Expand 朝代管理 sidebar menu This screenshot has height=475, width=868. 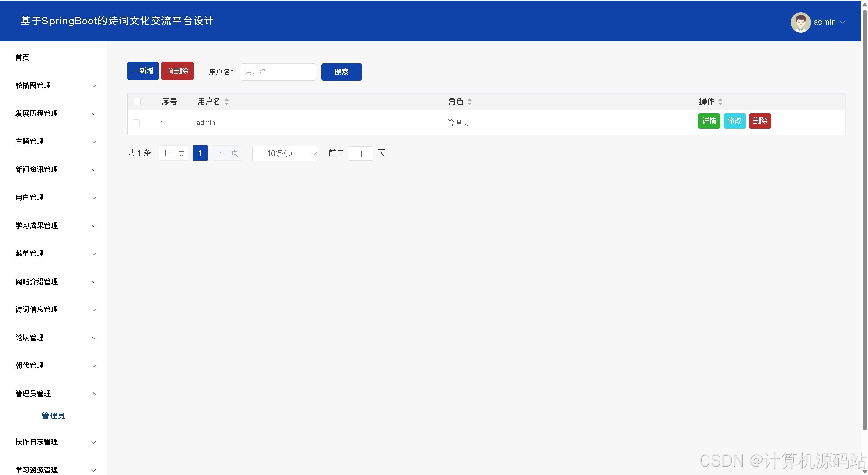pos(53,366)
